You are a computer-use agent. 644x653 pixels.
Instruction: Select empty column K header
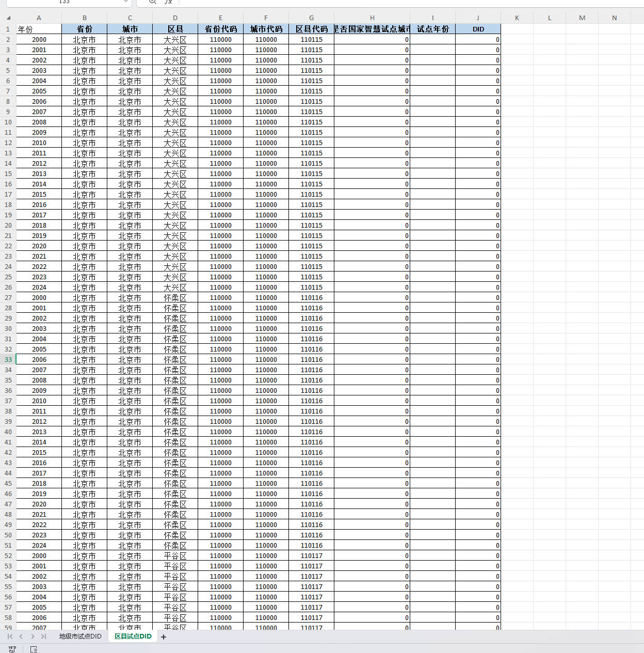click(x=517, y=18)
